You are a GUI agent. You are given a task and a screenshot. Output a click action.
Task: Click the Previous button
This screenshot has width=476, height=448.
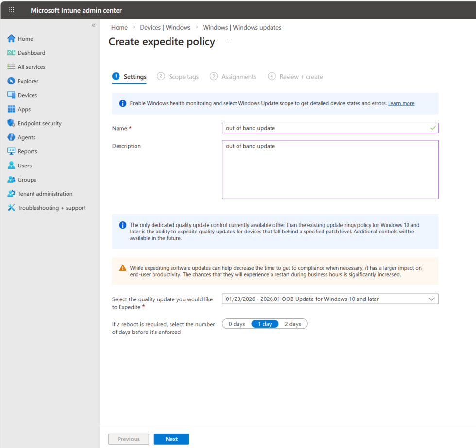[x=129, y=439]
